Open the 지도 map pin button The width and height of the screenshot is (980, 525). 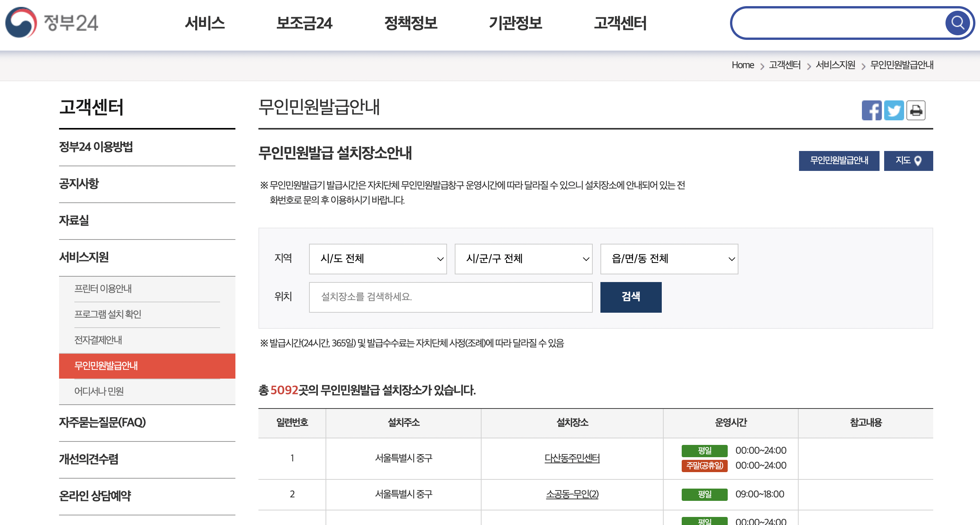(908, 161)
